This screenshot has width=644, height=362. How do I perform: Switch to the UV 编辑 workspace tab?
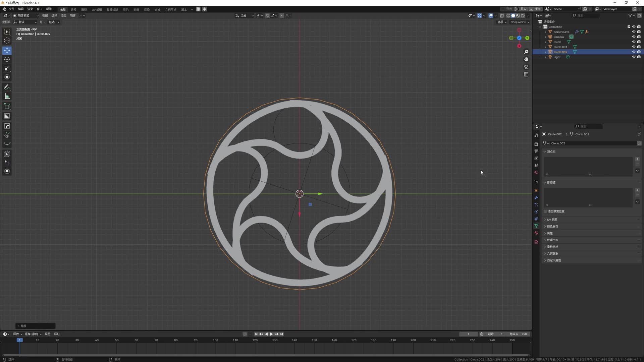pyautogui.click(x=97, y=9)
